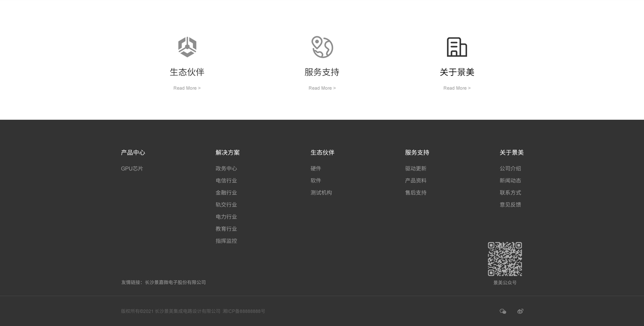The width and height of the screenshot is (644, 326).
Task: Open the Weibo icon at bottom right
Action: coord(520,311)
